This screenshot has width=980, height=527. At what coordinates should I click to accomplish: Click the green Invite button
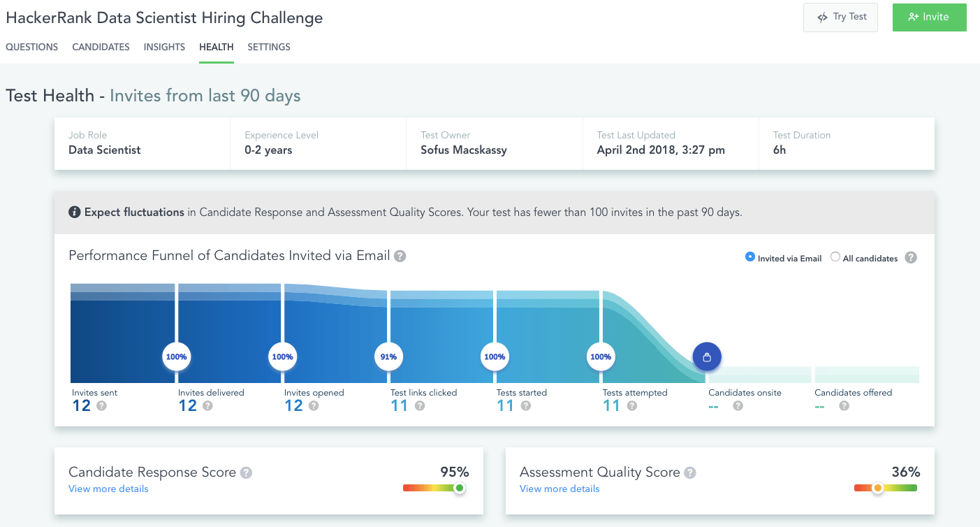pyautogui.click(x=929, y=17)
